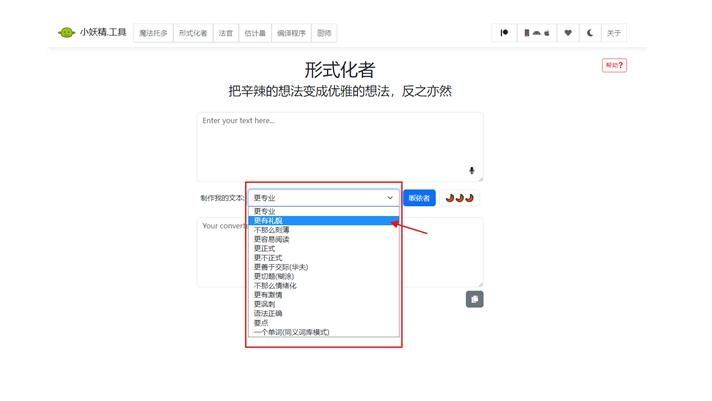Viewport: 712px width, 401px height.
Task: Select 一个单词(同义词库模式) option
Action: tap(324, 332)
